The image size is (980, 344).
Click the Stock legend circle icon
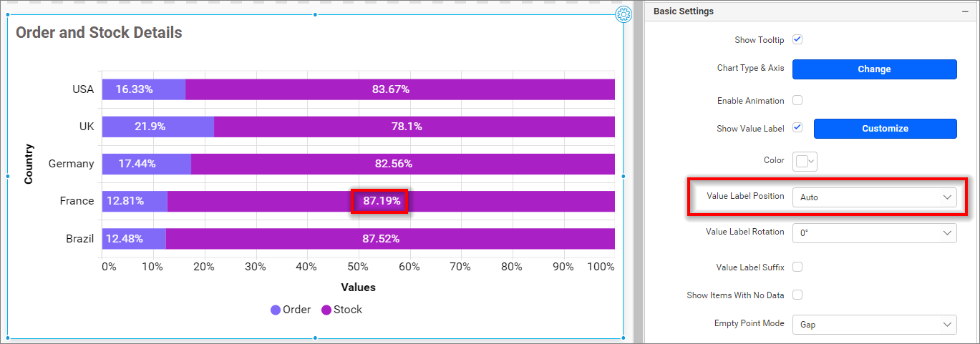click(326, 310)
